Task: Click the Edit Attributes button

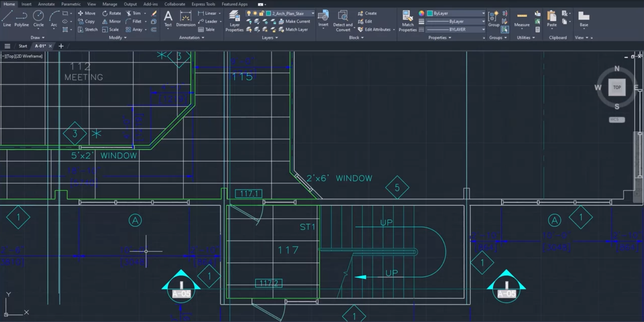Action: (374, 30)
